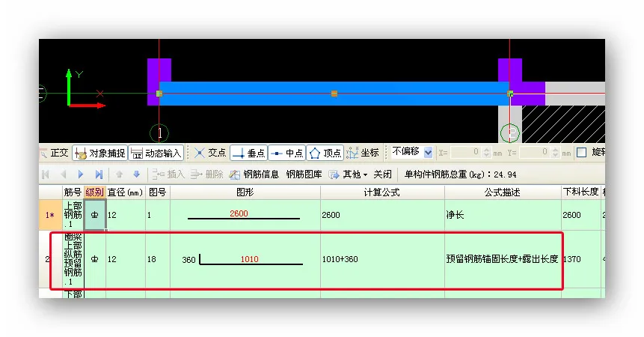Select the 上部钢筋.1 name cell
This screenshot has height=337, width=644.
click(73, 215)
